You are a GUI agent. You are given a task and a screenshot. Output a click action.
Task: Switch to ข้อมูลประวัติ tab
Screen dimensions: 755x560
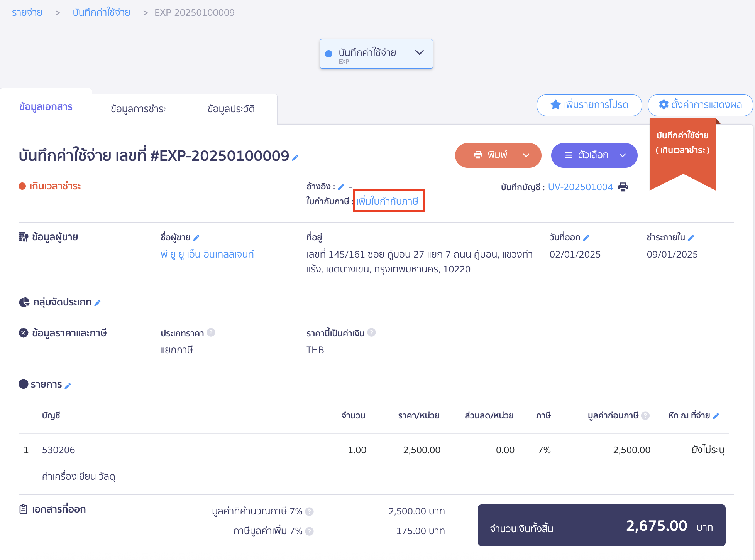pyautogui.click(x=231, y=109)
